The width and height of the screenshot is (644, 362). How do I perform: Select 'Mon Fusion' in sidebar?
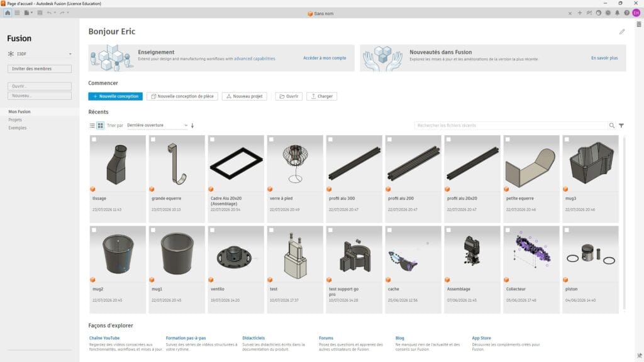pyautogui.click(x=19, y=112)
